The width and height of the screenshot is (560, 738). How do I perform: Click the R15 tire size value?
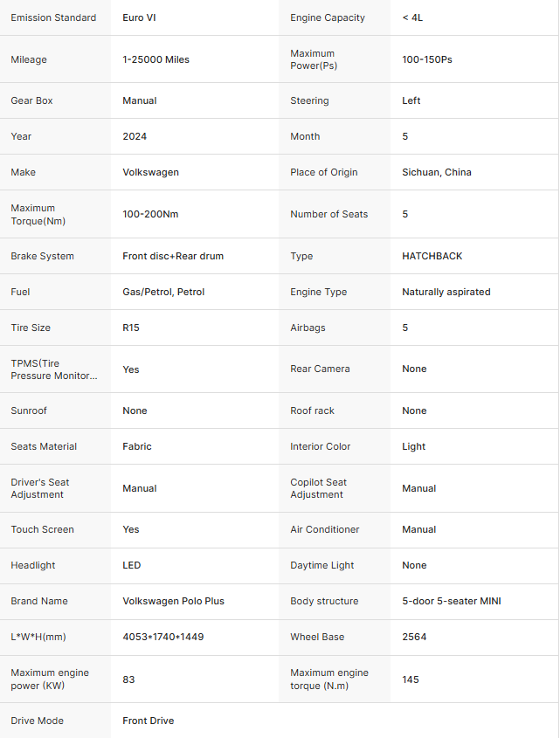pyautogui.click(x=131, y=328)
